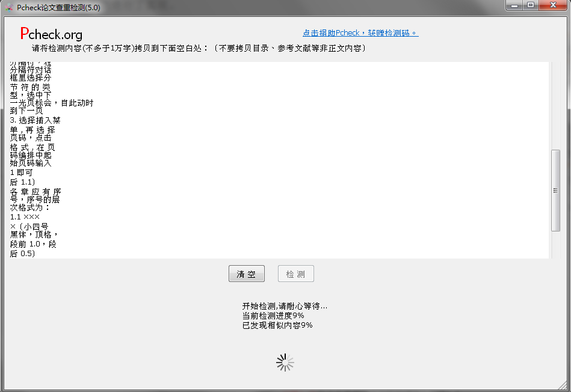Image resolution: width=571 pixels, height=392 pixels.
Task: Click the text line '各章应有序'
Action: [x=35, y=192]
